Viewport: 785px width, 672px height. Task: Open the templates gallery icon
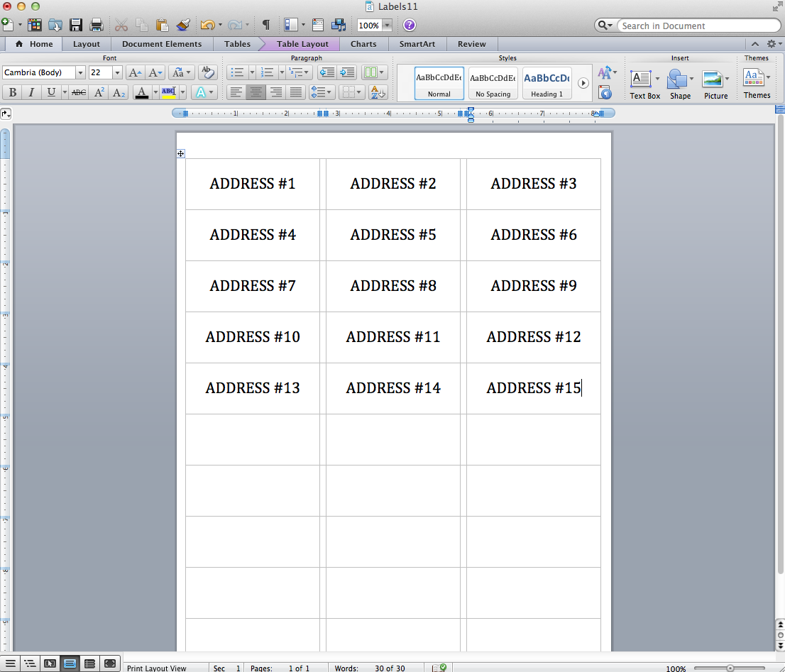(35, 25)
